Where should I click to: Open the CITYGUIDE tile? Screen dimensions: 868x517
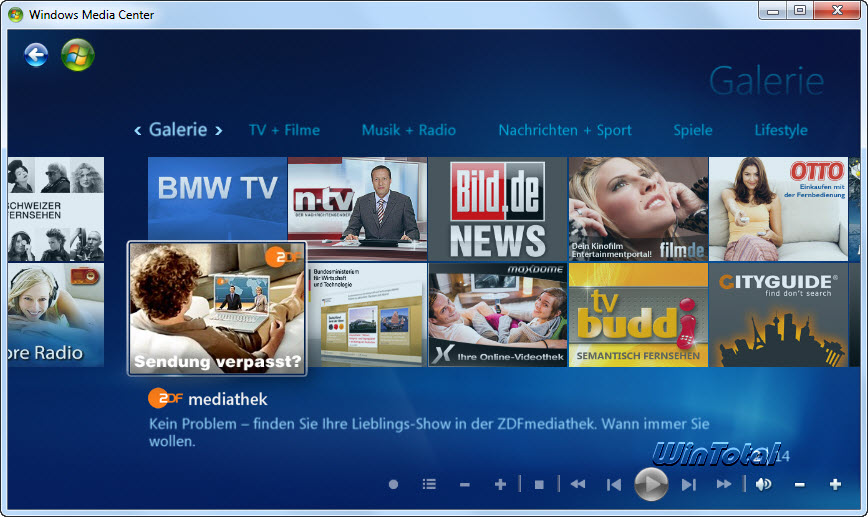point(778,314)
